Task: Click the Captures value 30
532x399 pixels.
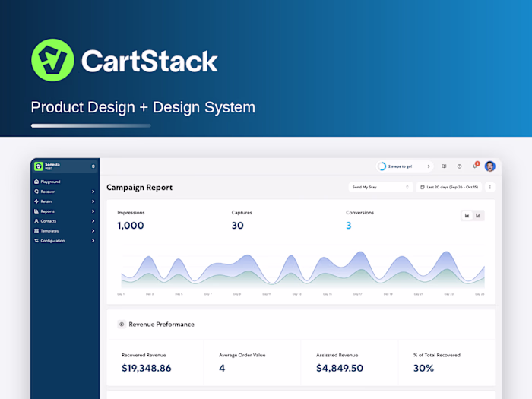Action: coord(237,226)
